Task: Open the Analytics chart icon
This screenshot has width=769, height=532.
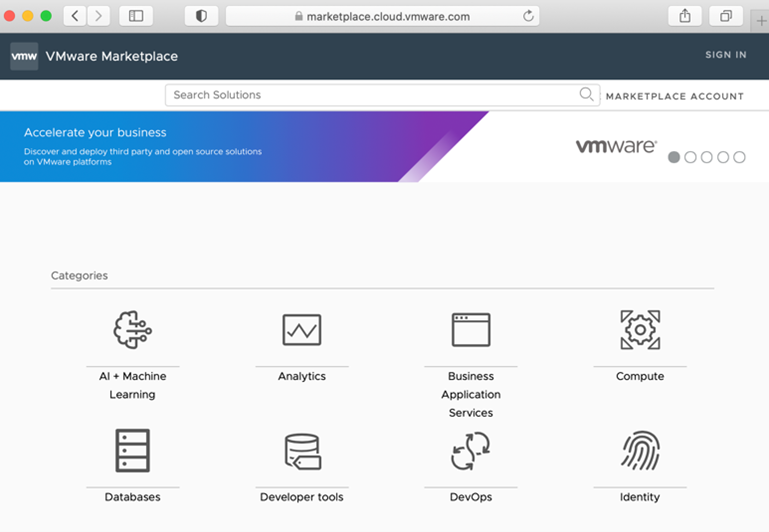Action: point(302,329)
